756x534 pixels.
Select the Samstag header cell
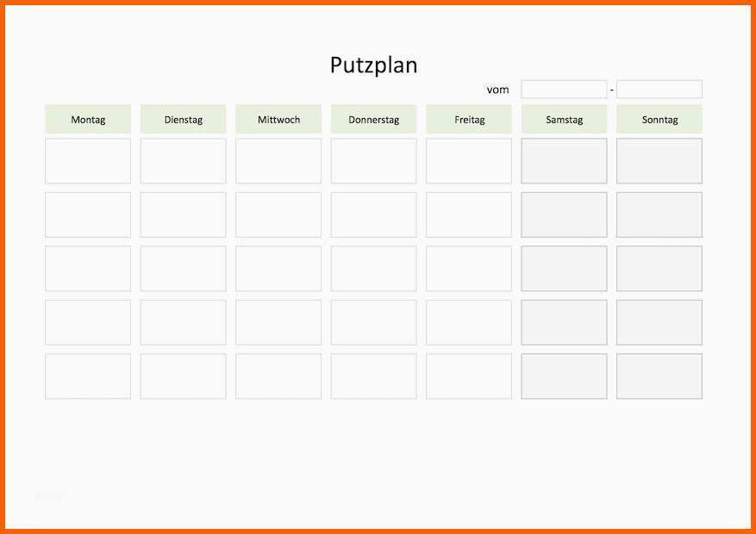coord(564,119)
